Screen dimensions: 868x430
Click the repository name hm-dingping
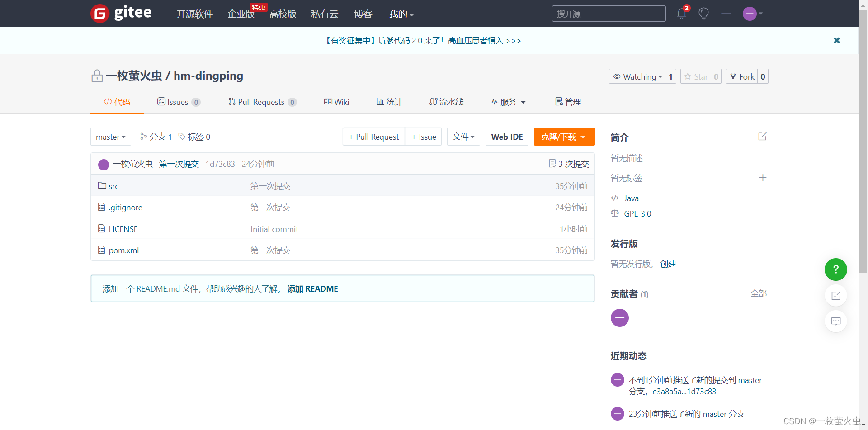208,76
